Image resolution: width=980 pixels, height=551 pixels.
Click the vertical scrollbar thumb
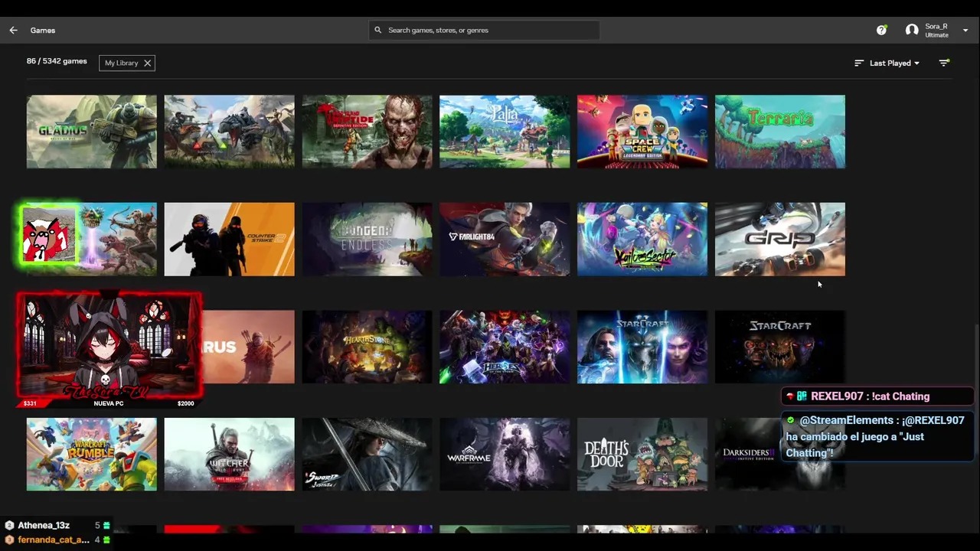coord(976,390)
